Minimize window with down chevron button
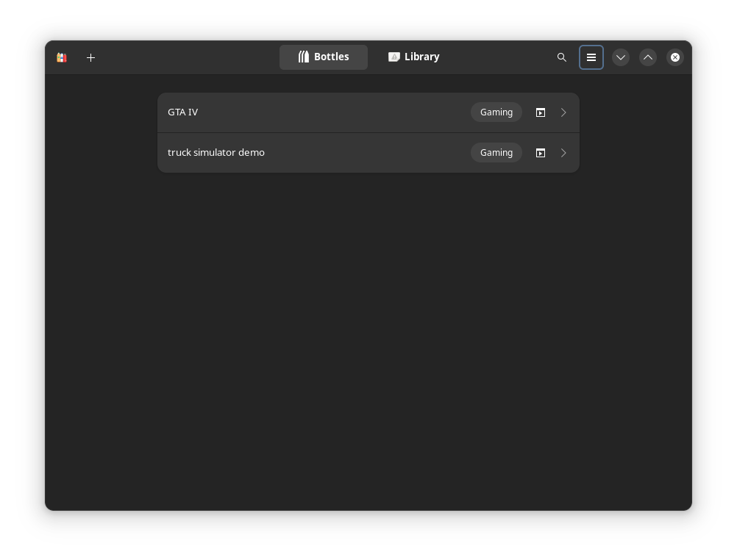The image size is (737, 560). click(x=621, y=57)
